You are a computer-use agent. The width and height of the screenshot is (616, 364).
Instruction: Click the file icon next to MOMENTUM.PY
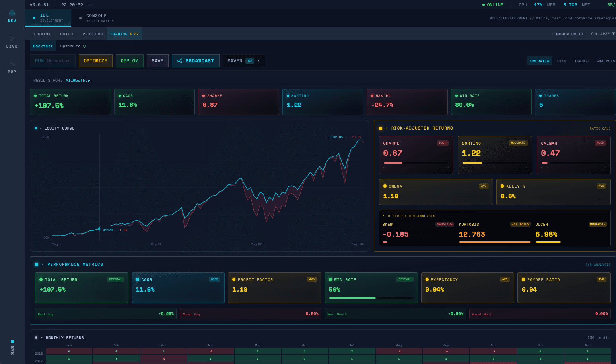click(552, 34)
